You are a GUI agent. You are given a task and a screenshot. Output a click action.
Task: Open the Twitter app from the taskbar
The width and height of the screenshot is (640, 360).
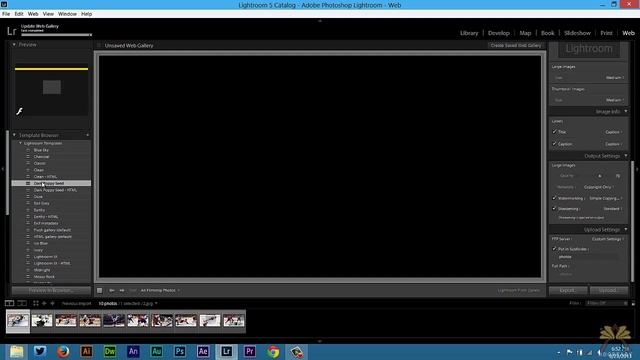tap(40, 351)
